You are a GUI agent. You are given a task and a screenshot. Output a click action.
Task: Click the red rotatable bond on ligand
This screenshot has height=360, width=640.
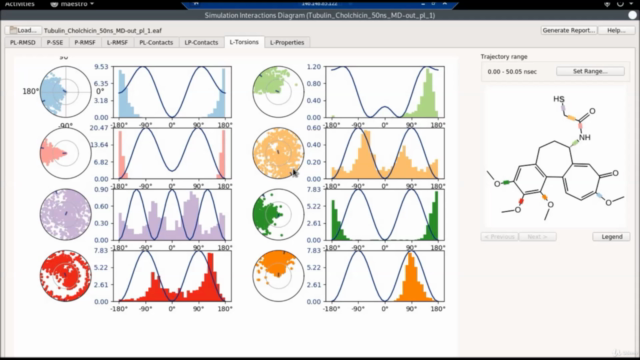pyautogui.click(x=521, y=201)
